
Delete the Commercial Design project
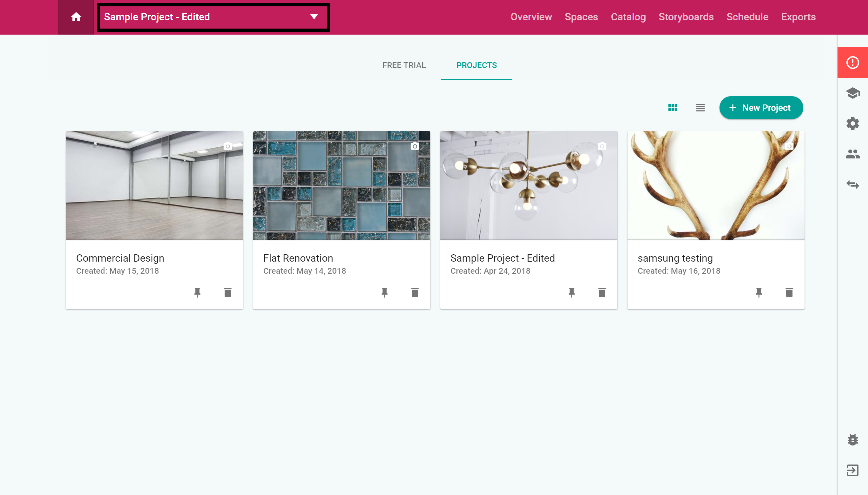coord(227,292)
